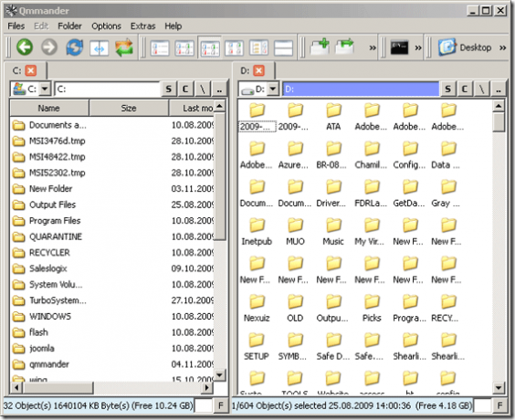The image size is (515, 420).
Task: Open the command prompt terminal icon
Action: (x=399, y=47)
